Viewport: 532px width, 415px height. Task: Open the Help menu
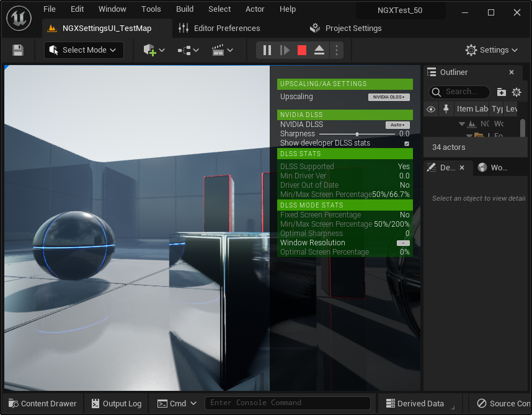288,9
